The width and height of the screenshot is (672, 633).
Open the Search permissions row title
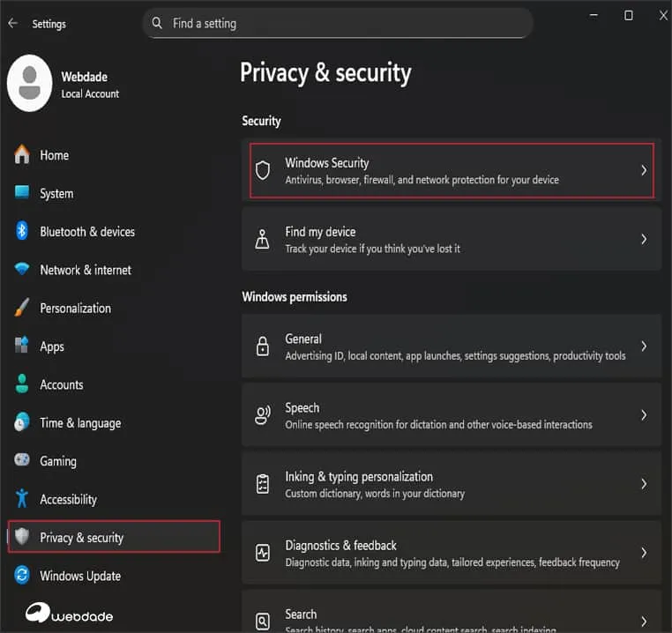(301, 614)
